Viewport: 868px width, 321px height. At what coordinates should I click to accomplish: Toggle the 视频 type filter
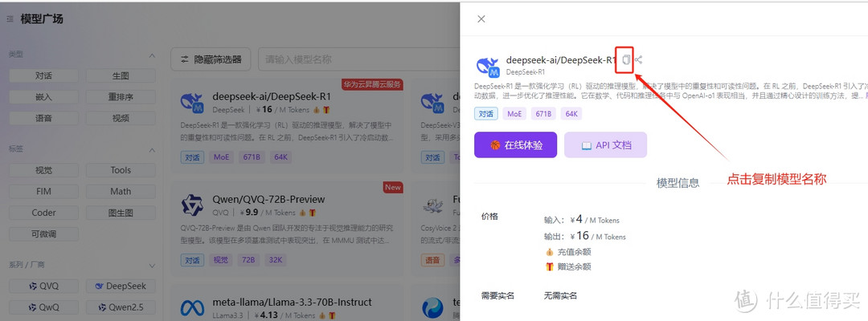point(121,118)
